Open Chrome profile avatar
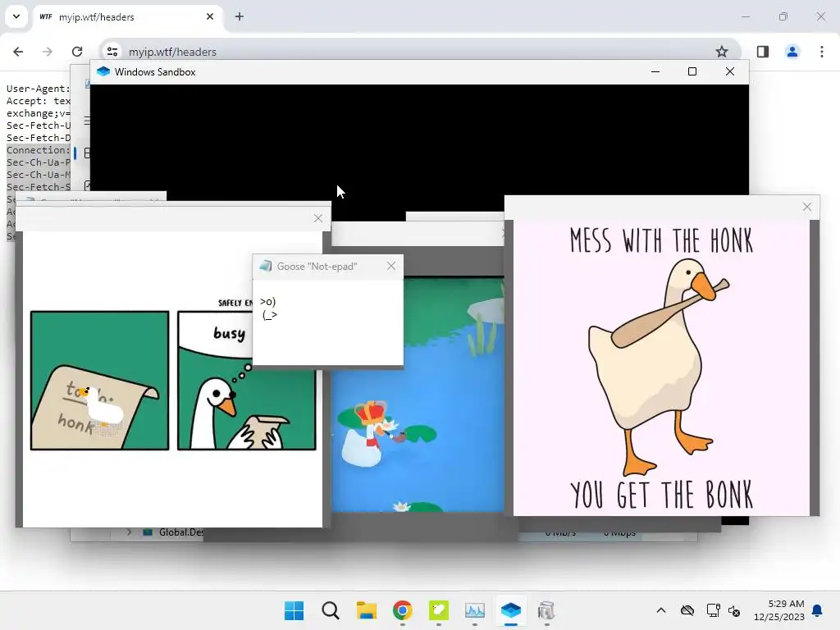 click(792, 52)
